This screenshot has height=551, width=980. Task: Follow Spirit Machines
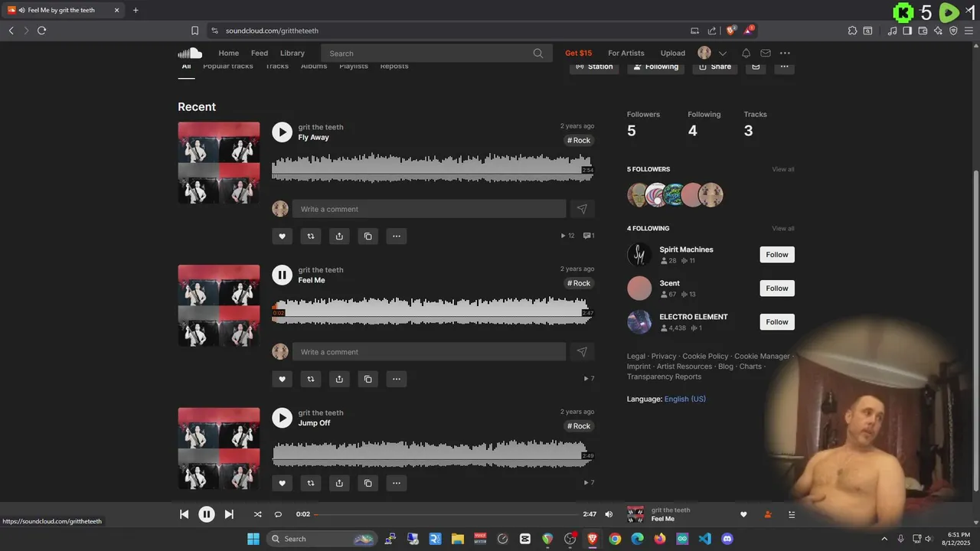click(777, 255)
